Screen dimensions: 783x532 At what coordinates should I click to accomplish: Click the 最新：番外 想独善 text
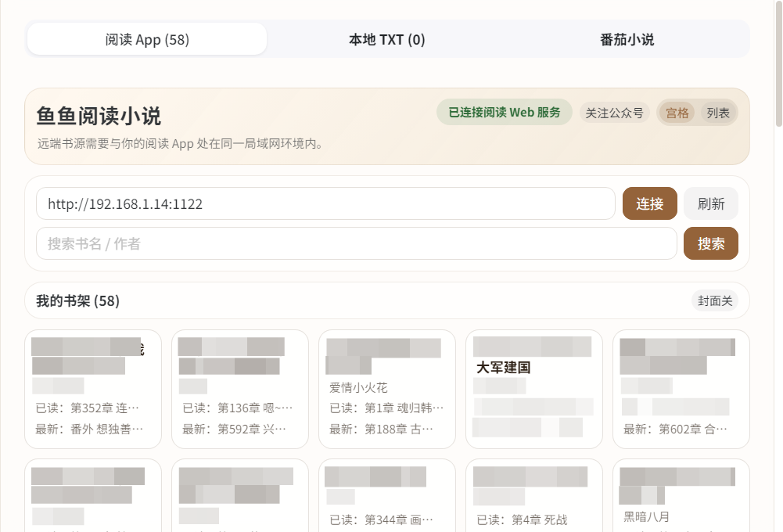click(89, 429)
